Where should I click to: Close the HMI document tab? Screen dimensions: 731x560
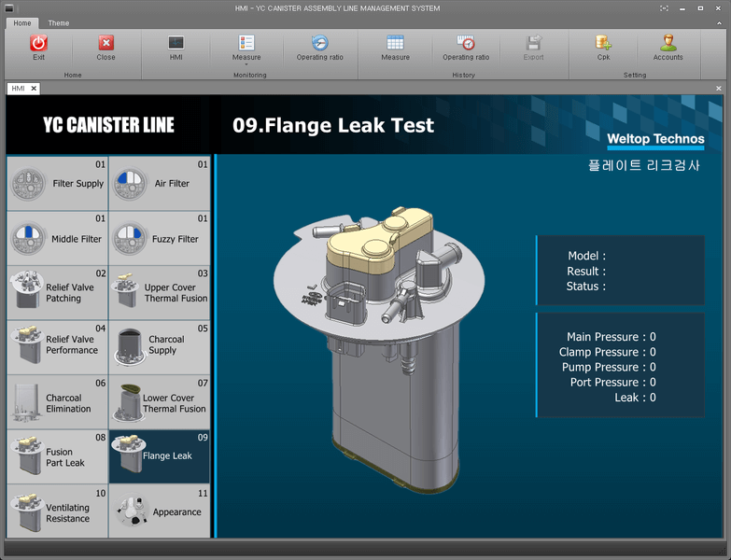coord(34,89)
